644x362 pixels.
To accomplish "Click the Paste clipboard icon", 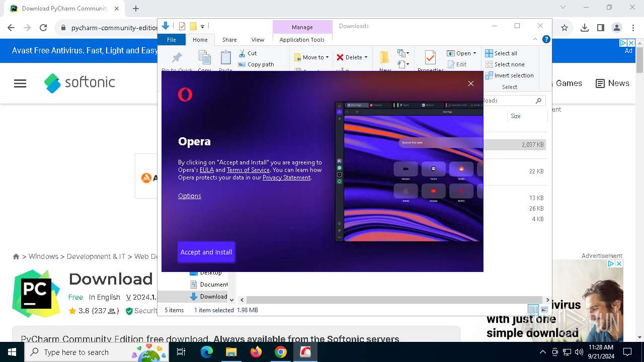I will (x=226, y=58).
